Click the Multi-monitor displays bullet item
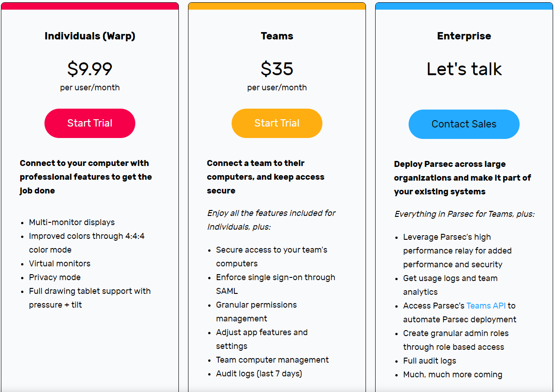Image resolution: width=554 pixels, height=392 pixels. coord(72,222)
